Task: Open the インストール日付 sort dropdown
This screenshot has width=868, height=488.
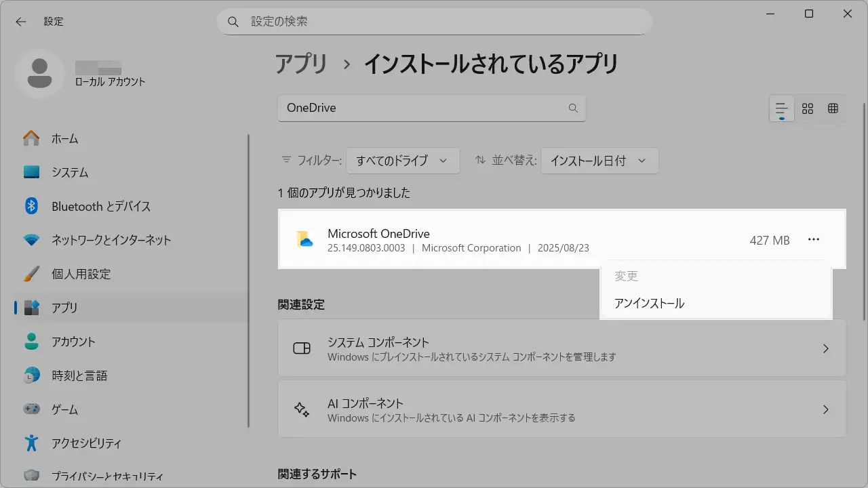Action: click(599, 161)
